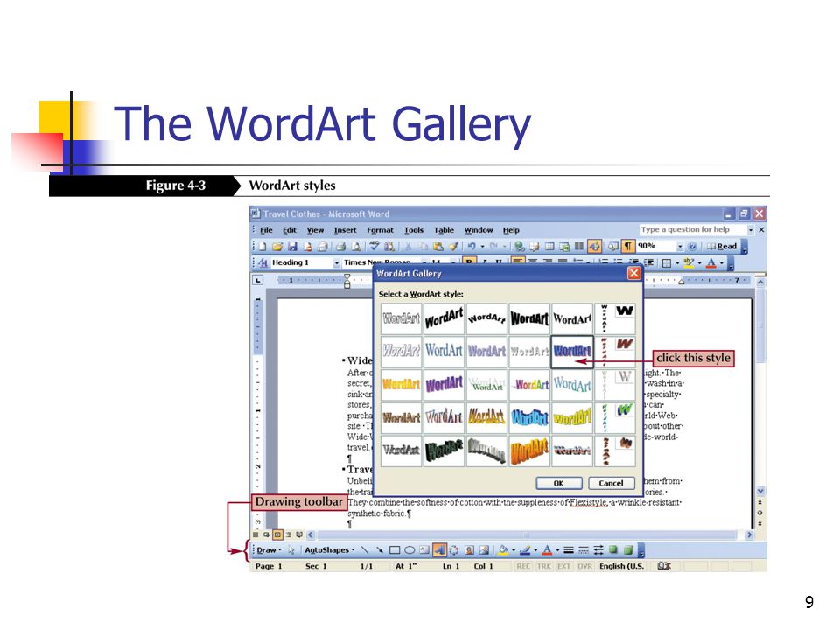This screenshot has height=630, width=840.
Task: Open the Highlight color dropdown arrow
Action: tap(699, 263)
